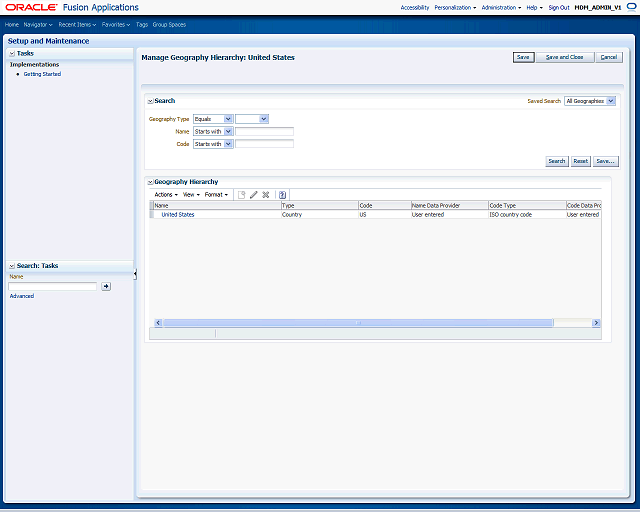Click the Tags link
640x512 pixels.
[x=142, y=25]
